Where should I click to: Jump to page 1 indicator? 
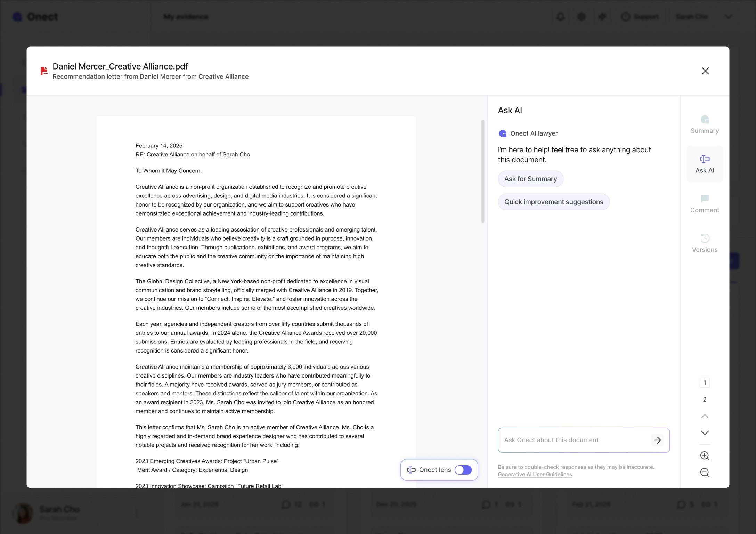705,383
